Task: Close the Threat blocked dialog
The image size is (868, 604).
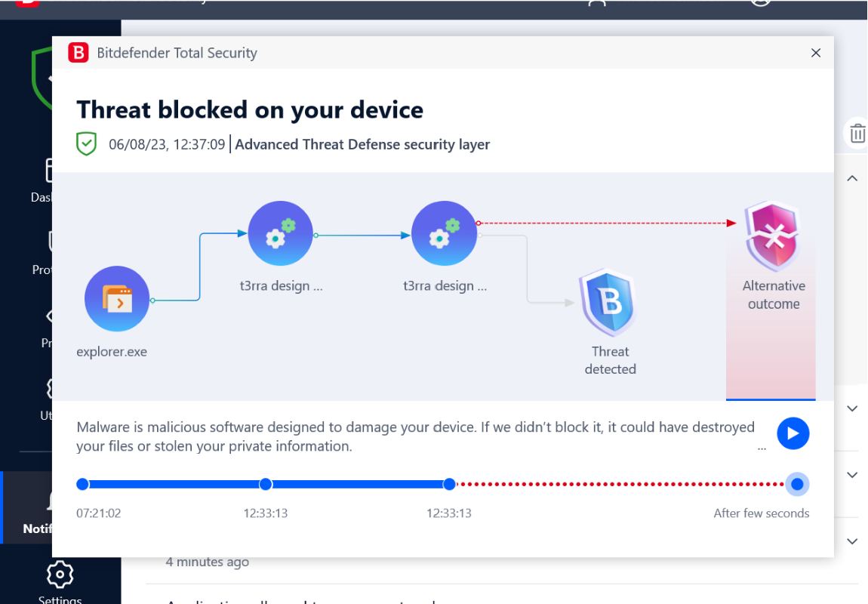Action: click(815, 53)
